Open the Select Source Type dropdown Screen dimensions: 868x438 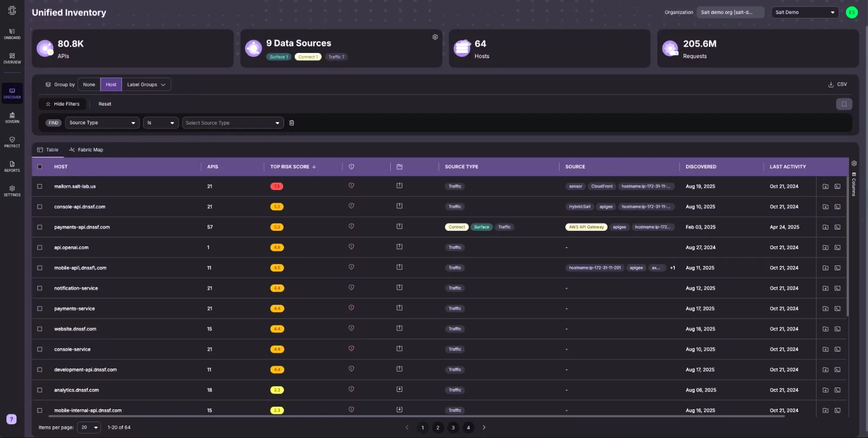[x=233, y=123]
